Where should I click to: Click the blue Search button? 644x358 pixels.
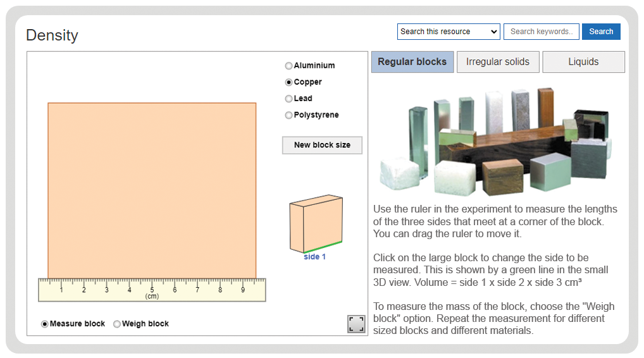[x=601, y=32]
